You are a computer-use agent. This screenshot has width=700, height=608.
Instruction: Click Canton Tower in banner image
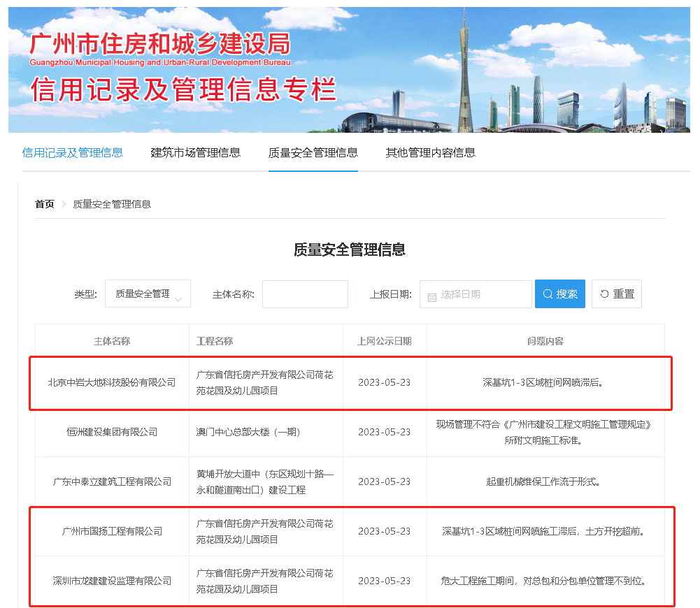tap(465, 71)
